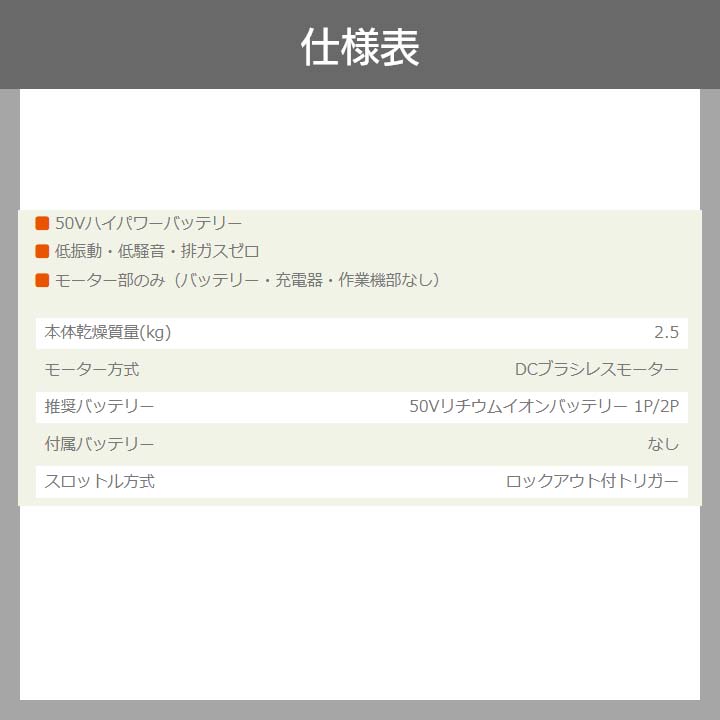The width and height of the screenshot is (720, 720).
Task: Click the 付属バッテリー row label
Action: click(x=100, y=444)
